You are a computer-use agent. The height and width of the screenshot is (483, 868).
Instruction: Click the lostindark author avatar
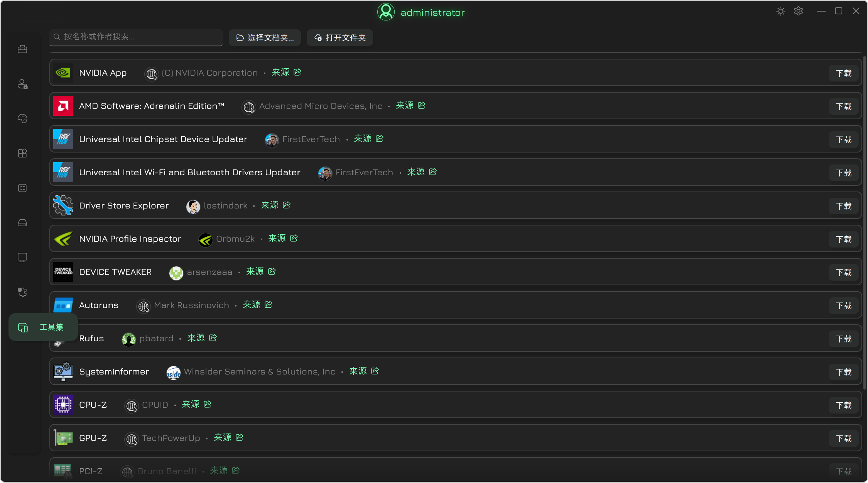click(x=193, y=206)
